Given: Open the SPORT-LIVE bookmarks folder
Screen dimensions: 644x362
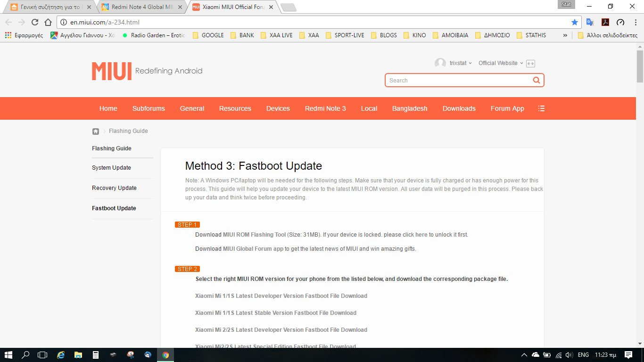Looking at the screenshot, I should coord(345,35).
